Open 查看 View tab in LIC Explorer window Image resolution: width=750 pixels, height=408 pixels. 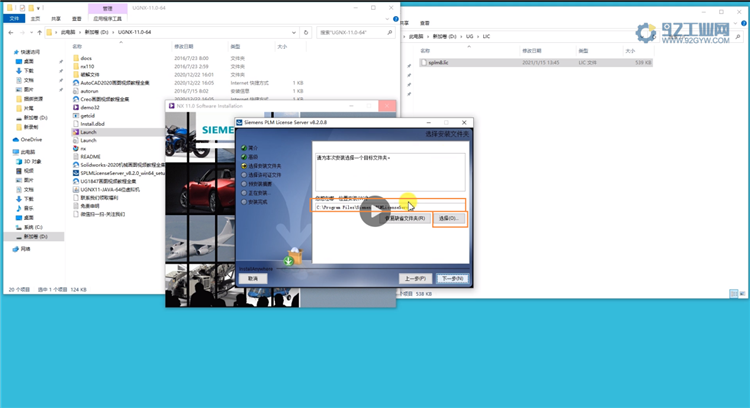click(425, 23)
